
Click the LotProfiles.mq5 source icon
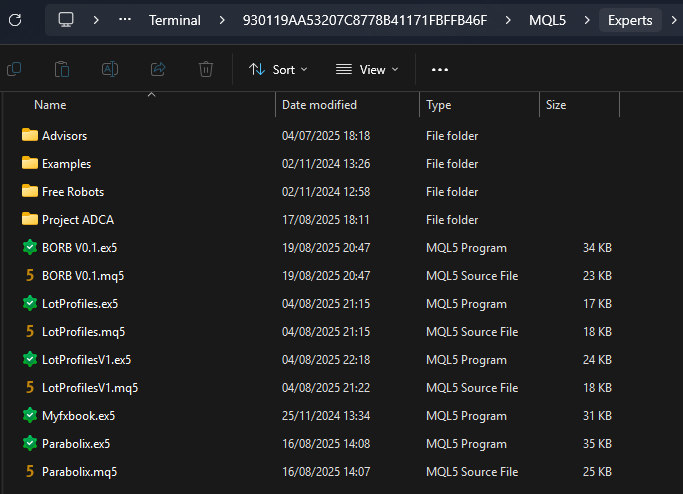pyautogui.click(x=30, y=331)
